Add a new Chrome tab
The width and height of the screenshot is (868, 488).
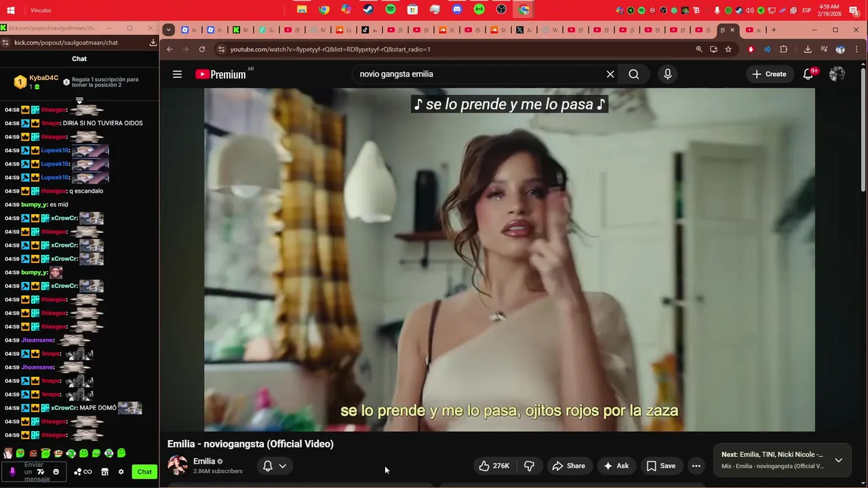(774, 30)
